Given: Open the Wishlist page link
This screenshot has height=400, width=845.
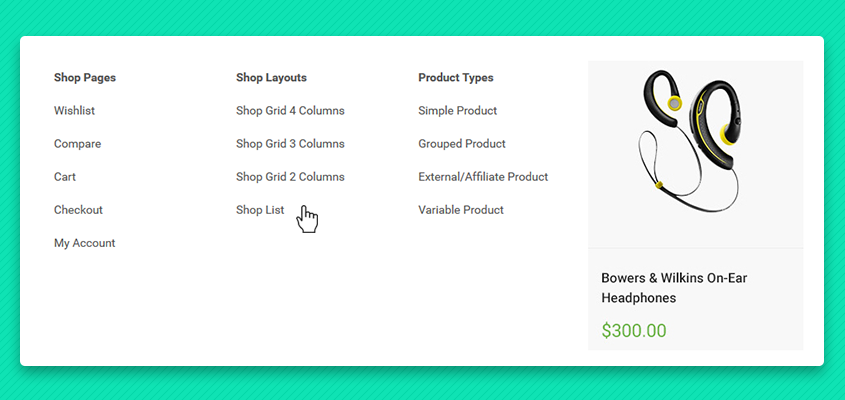Looking at the screenshot, I should [74, 111].
